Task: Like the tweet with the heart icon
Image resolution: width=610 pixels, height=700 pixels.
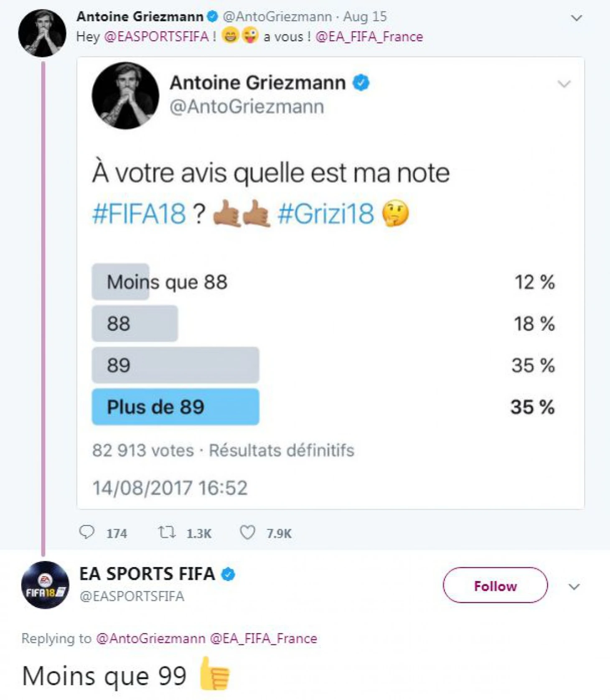Action: click(247, 532)
